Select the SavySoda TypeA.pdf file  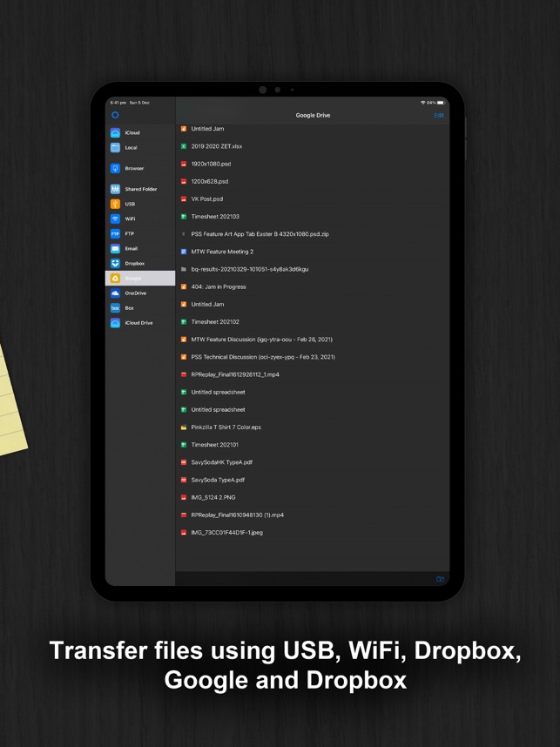tap(218, 480)
